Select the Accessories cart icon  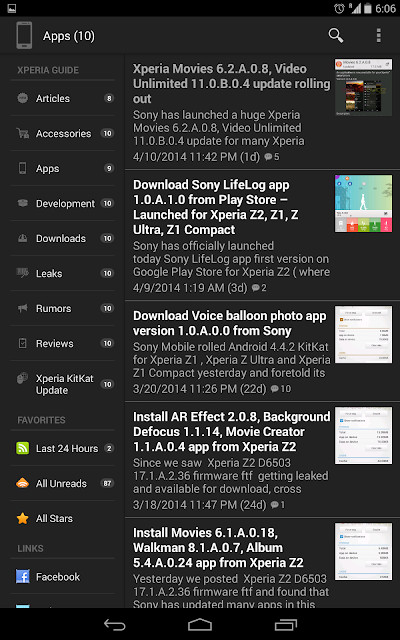(23, 133)
